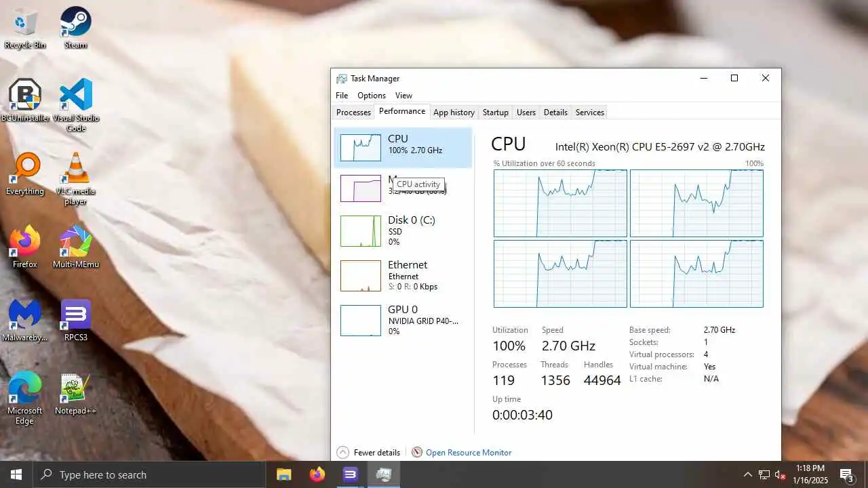Open the Recycle Bin desktop icon

25,28
